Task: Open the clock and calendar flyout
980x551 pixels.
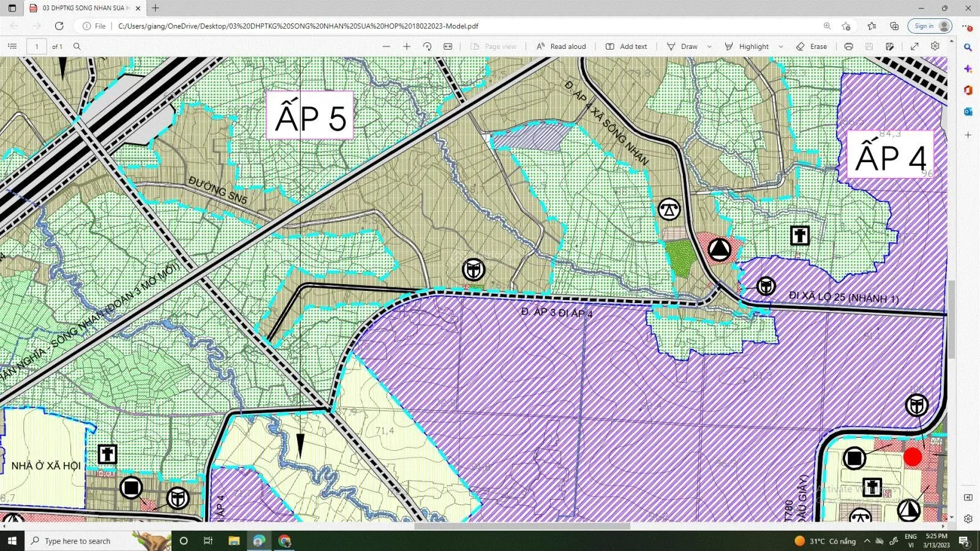Action: pos(937,541)
